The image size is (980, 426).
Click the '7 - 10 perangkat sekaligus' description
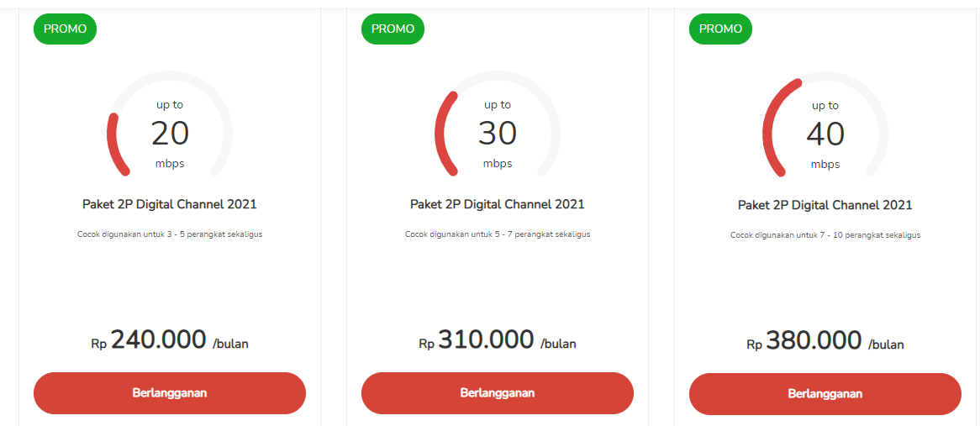click(825, 235)
